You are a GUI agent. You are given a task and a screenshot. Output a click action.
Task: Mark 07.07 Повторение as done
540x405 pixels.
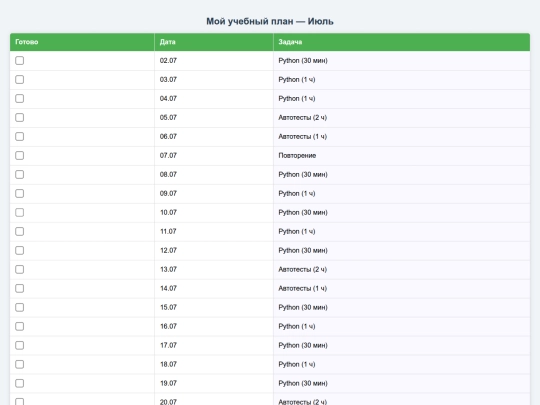coord(20,155)
